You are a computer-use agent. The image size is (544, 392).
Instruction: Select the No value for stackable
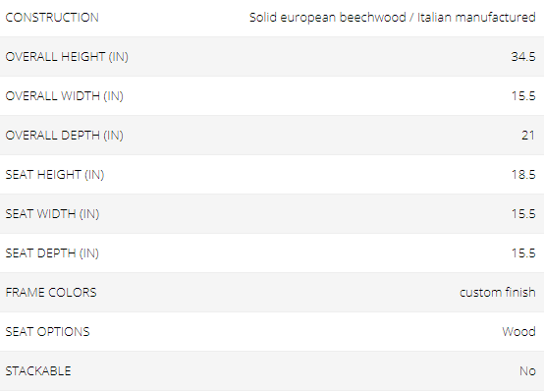pyautogui.click(x=527, y=370)
